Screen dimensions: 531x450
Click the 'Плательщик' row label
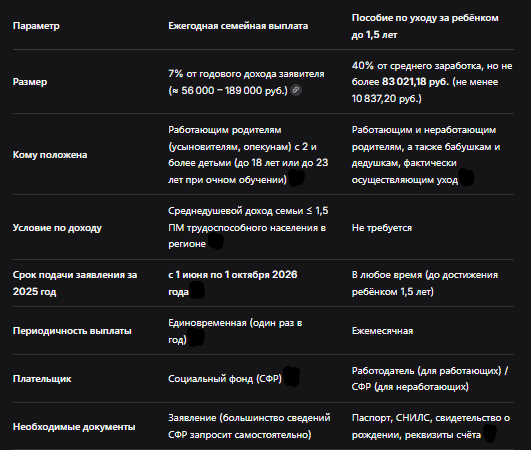click(42, 379)
